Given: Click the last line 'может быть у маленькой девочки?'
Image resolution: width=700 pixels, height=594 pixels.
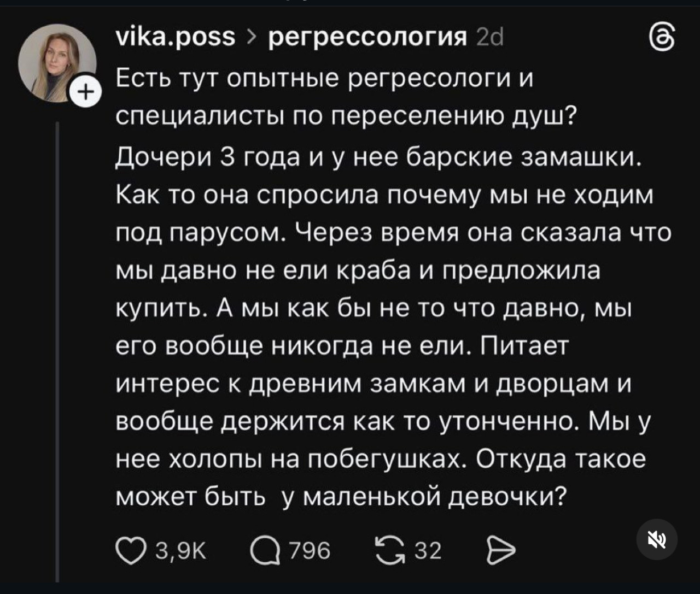Looking at the screenshot, I should click(340, 496).
